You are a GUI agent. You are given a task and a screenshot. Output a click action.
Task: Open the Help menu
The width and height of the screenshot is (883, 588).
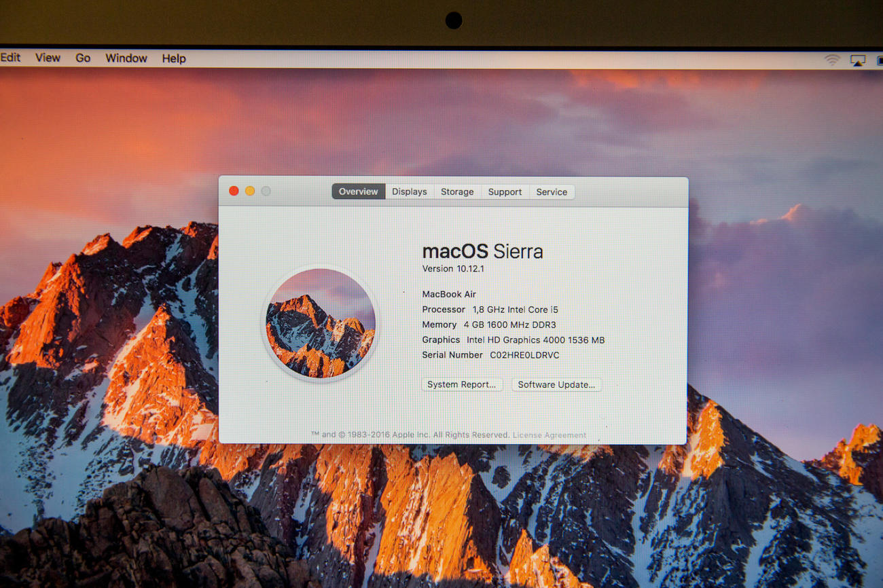click(x=174, y=58)
